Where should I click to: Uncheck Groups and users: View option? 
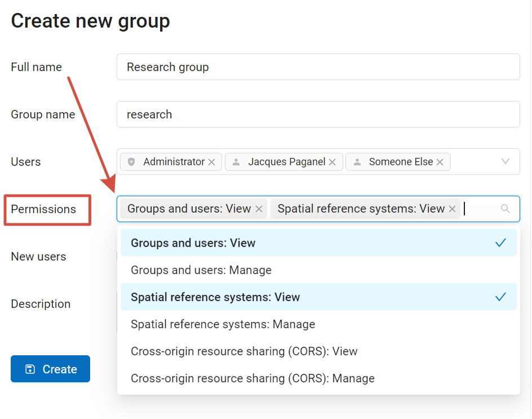pyautogui.click(x=318, y=243)
